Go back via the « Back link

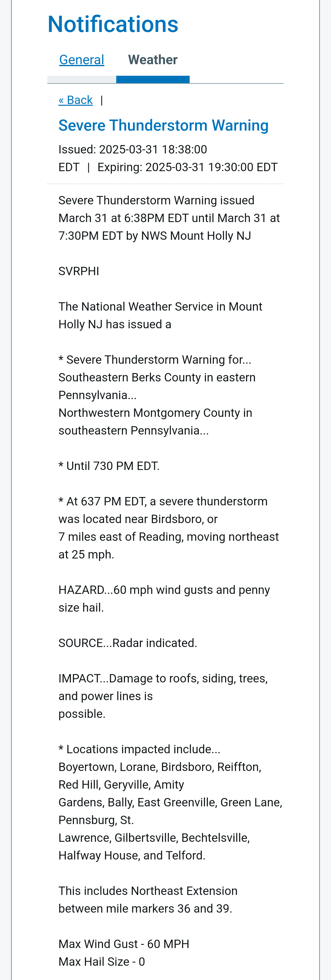[x=75, y=100]
